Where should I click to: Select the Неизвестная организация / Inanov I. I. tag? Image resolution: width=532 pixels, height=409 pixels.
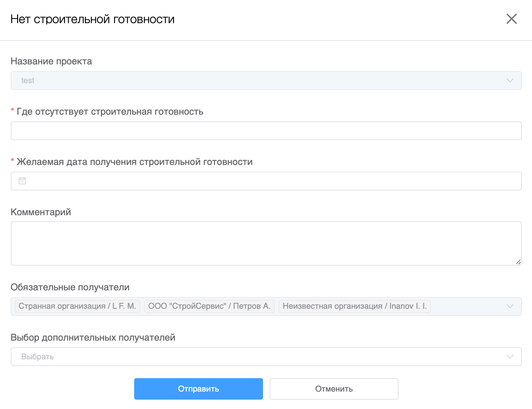(355, 306)
